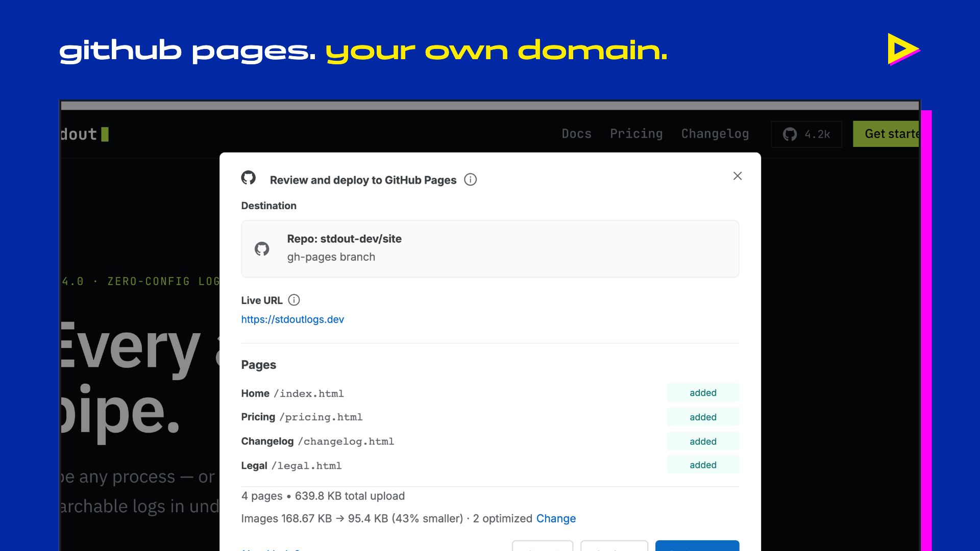The width and height of the screenshot is (980, 551).
Task: Click the Legal /legal.html row
Action: point(490,466)
